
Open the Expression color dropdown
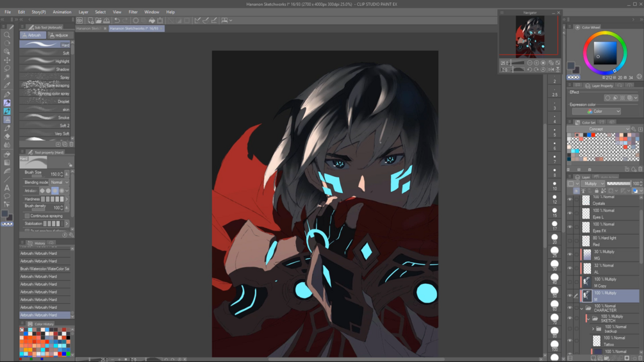597,111
